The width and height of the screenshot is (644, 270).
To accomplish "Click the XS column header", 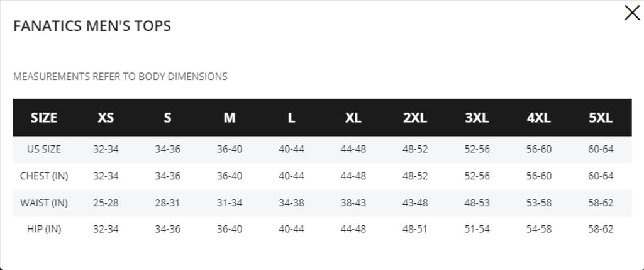I will pyautogui.click(x=106, y=118).
